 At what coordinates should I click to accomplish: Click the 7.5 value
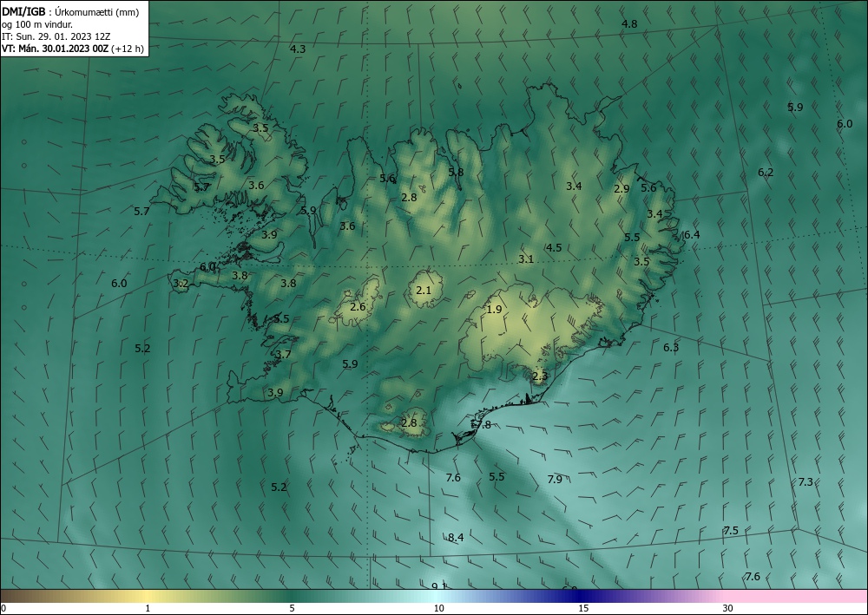pos(731,530)
